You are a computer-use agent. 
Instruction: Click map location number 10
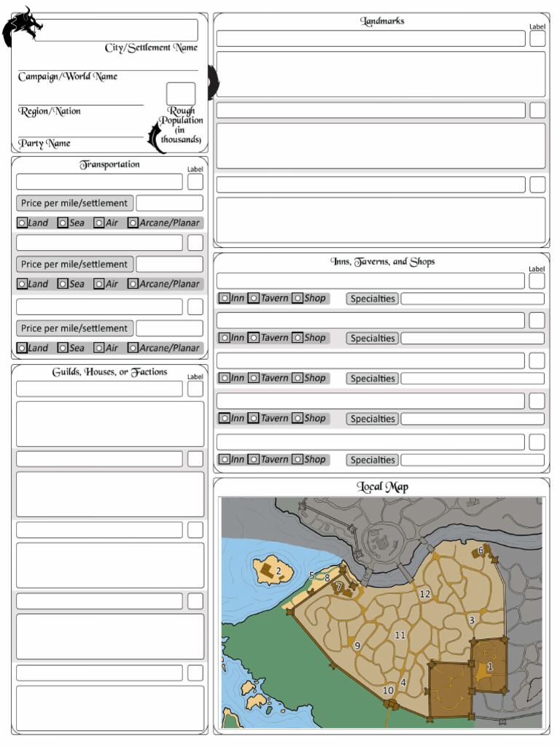click(388, 690)
